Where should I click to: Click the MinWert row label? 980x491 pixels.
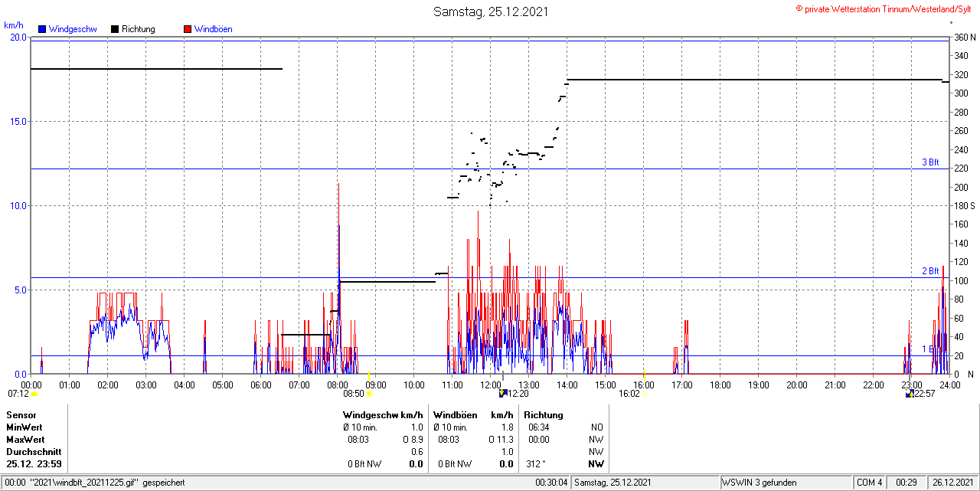coord(24,427)
